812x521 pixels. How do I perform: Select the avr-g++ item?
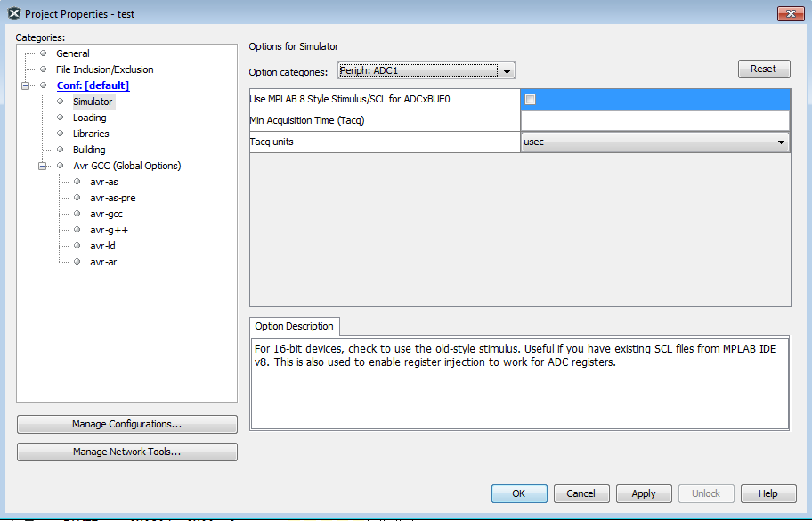110,230
